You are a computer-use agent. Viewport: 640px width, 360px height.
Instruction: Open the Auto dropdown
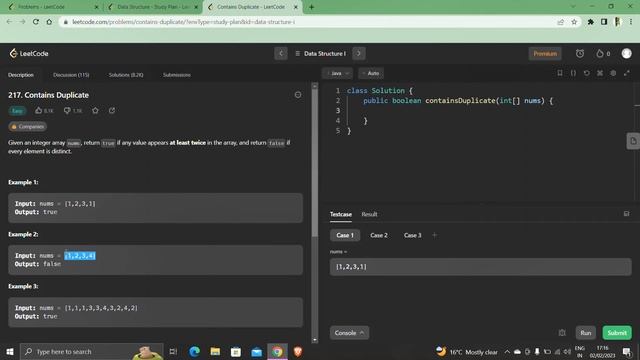tap(371, 73)
